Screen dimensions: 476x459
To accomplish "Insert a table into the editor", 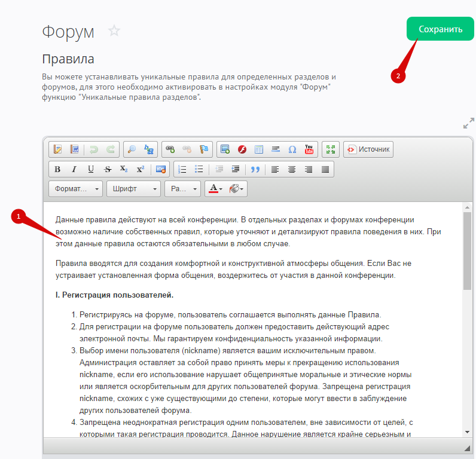I will 259,149.
